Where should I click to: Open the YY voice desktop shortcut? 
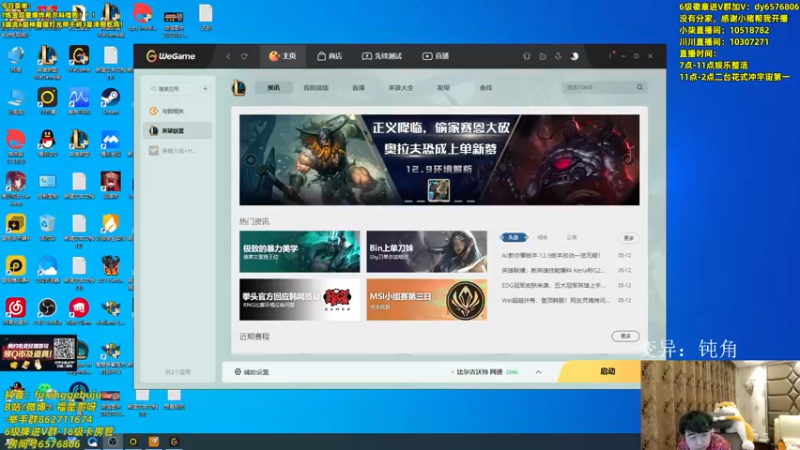(x=47, y=101)
